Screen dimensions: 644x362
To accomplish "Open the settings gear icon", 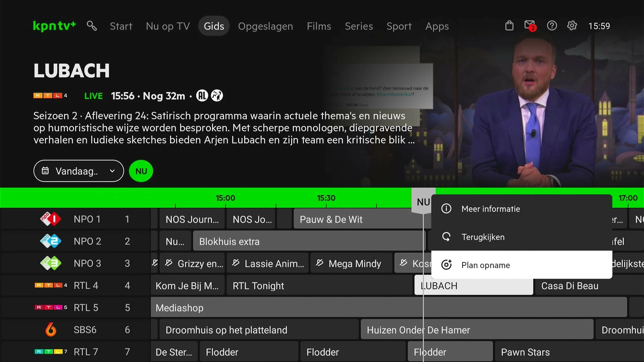I will [x=572, y=26].
